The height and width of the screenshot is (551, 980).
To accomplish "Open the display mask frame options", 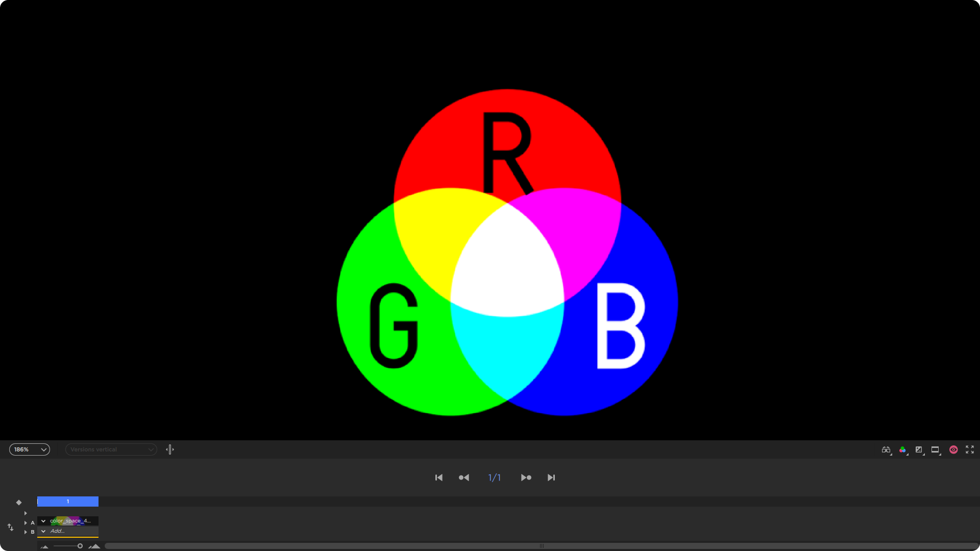I will [935, 449].
